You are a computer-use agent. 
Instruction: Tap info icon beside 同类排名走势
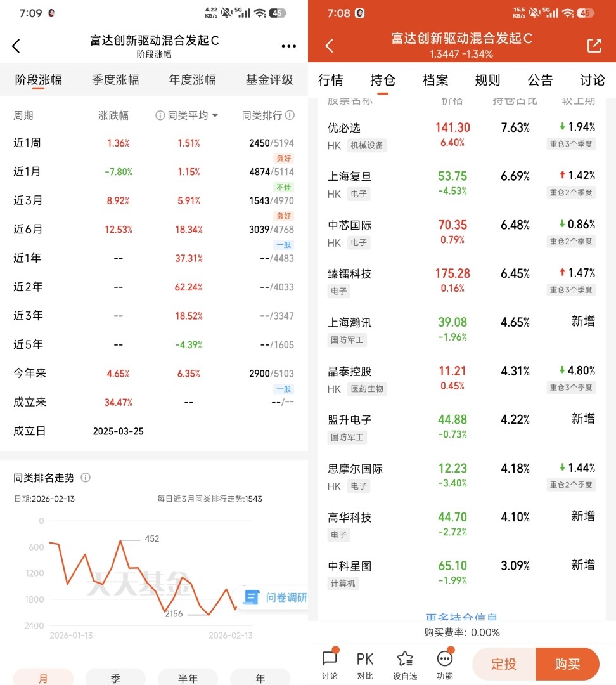point(86,478)
